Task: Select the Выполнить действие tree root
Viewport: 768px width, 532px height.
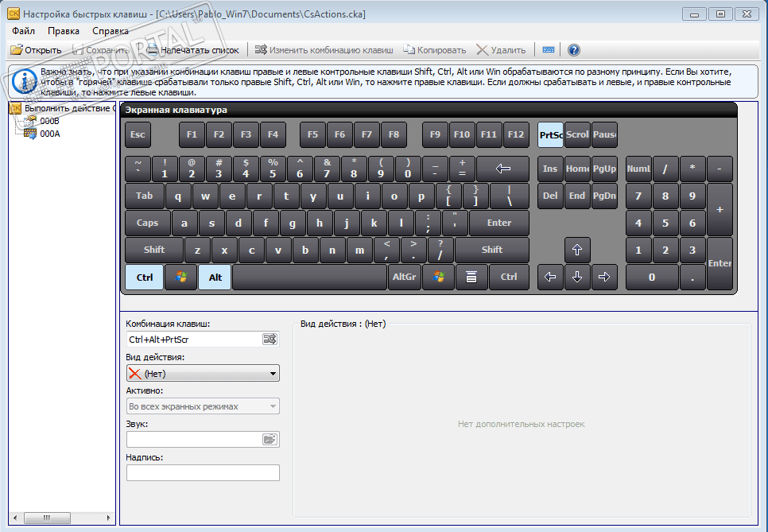Action: click(x=63, y=108)
